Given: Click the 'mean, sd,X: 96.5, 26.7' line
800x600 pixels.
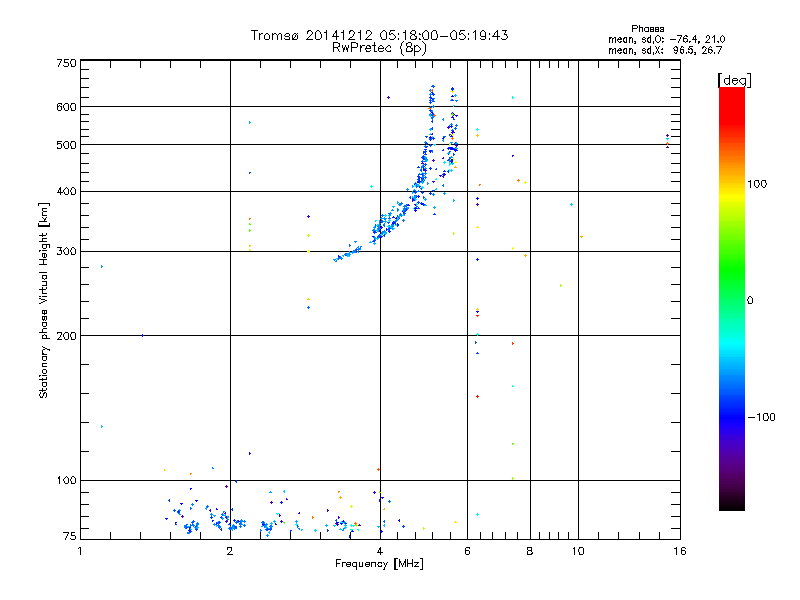Looking at the screenshot, I should (x=665, y=50).
